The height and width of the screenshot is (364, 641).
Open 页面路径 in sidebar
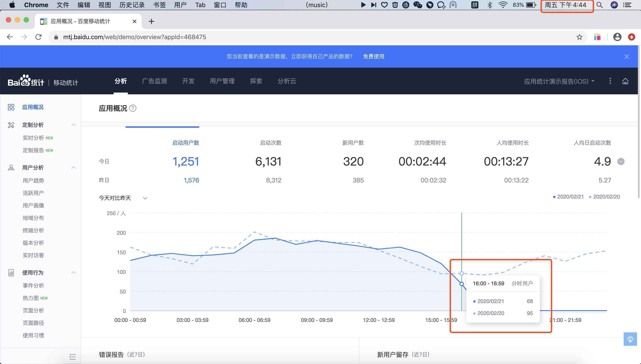[33, 323]
